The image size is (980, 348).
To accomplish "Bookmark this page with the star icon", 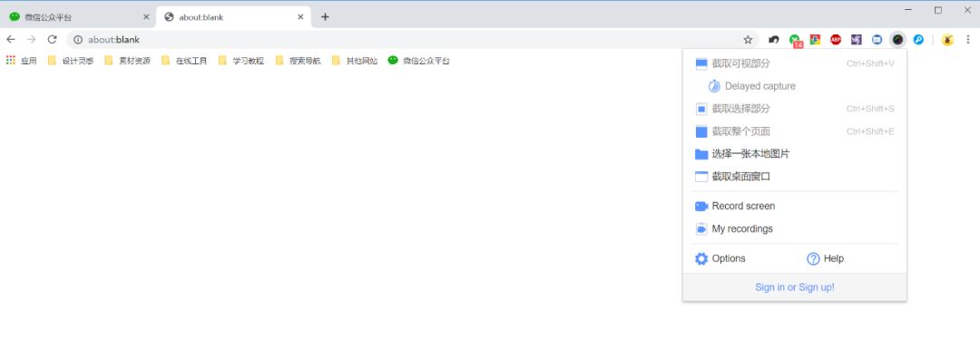I will tap(748, 40).
